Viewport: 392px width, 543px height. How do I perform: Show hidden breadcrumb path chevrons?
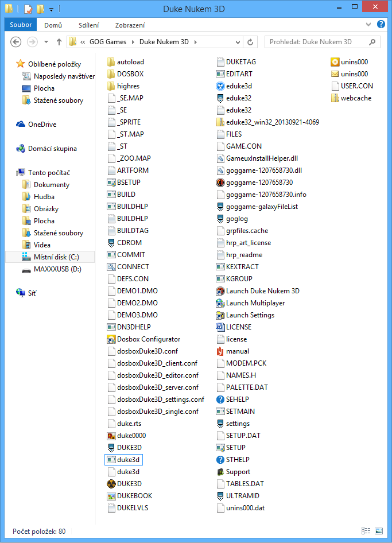coord(83,42)
